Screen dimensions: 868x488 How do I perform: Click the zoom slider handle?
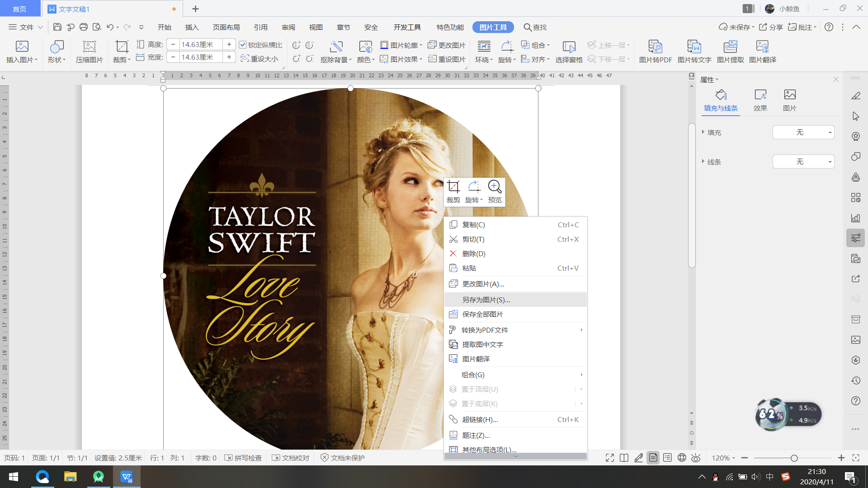[794, 458]
